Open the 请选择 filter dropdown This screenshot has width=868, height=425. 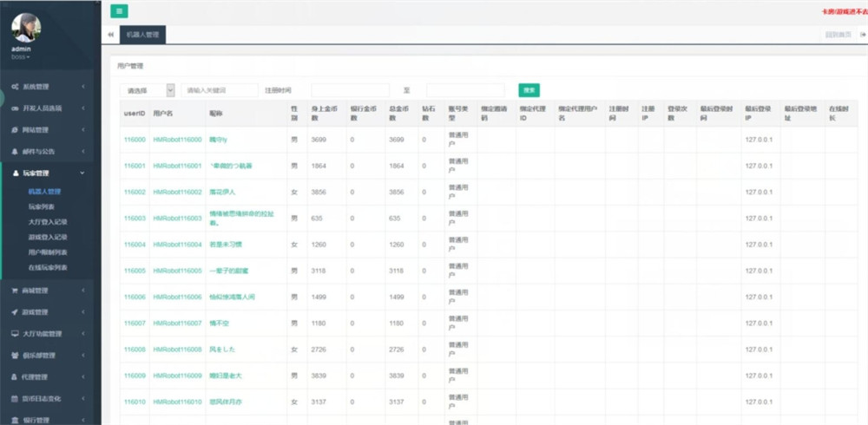point(148,90)
